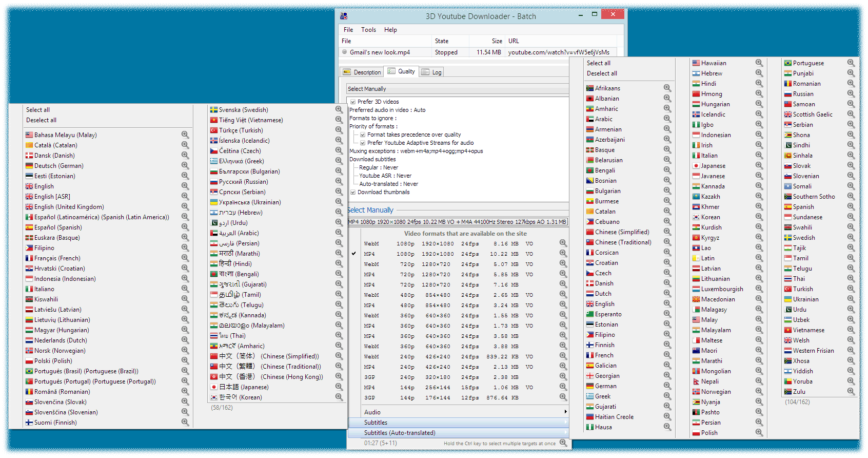Click Select all above the Afrikaans list

click(599, 63)
